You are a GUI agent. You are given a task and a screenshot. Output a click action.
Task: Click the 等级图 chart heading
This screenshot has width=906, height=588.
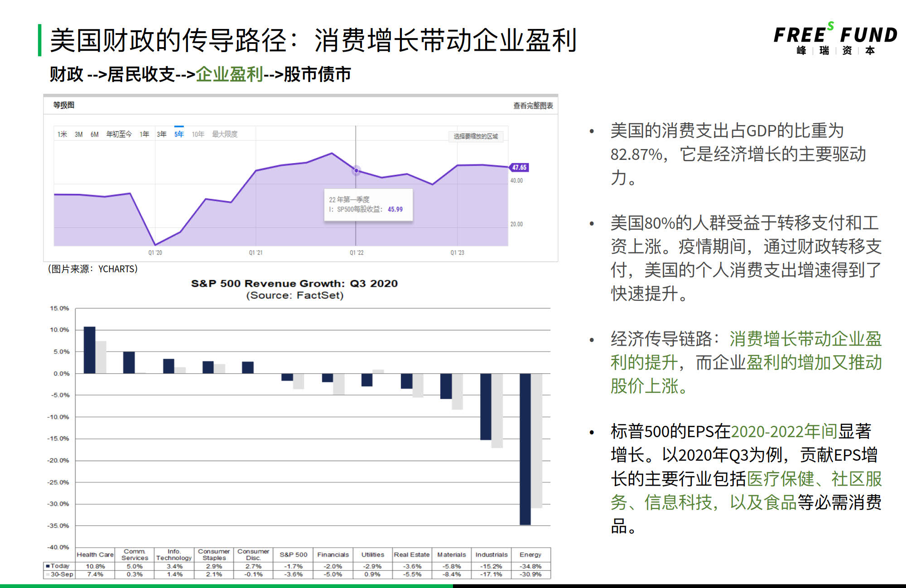pos(64,105)
